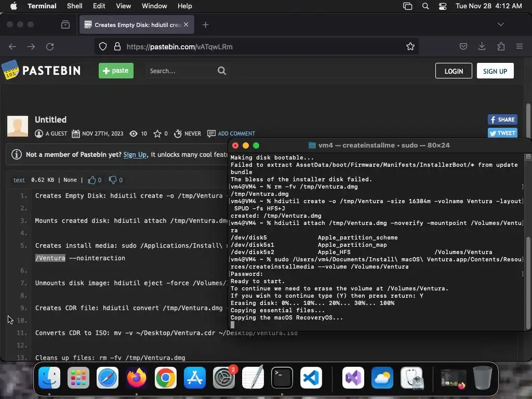Open the Weather app in dock
Screen dimensions: 532x399
coord(382,378)
